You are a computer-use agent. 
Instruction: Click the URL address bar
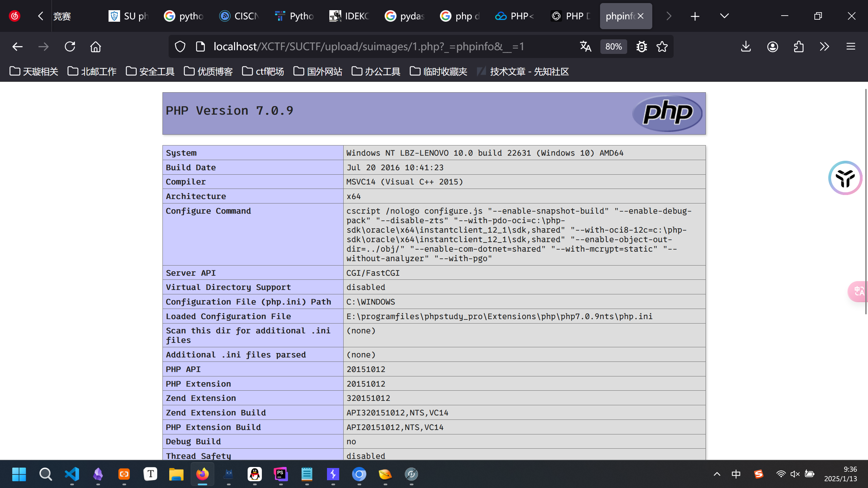click(368, 46)
